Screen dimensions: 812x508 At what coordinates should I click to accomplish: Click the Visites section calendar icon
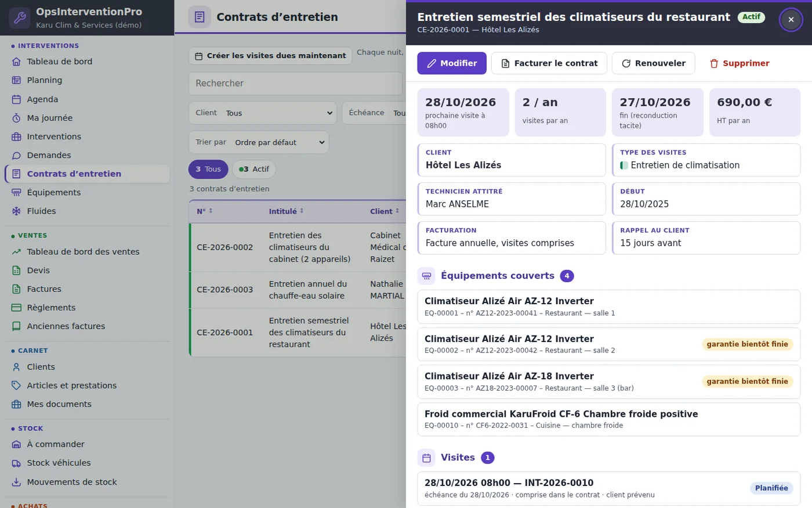(426, 457)
